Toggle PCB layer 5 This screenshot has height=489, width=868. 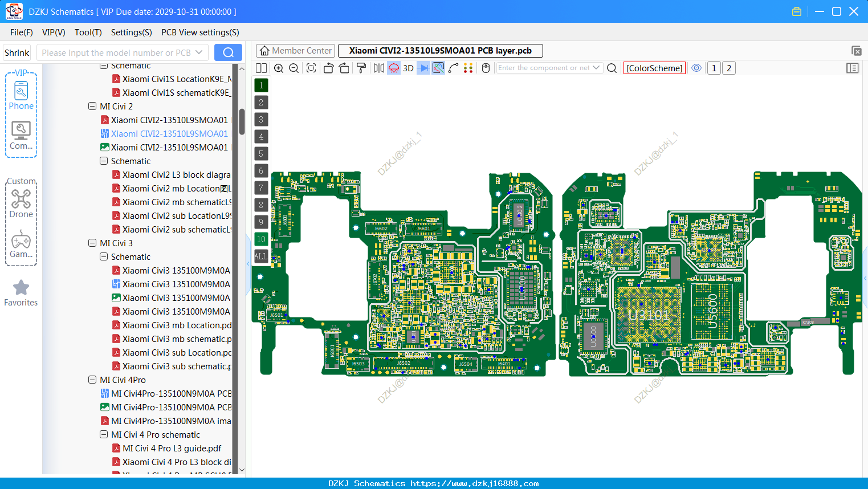(x=261, y=154)
